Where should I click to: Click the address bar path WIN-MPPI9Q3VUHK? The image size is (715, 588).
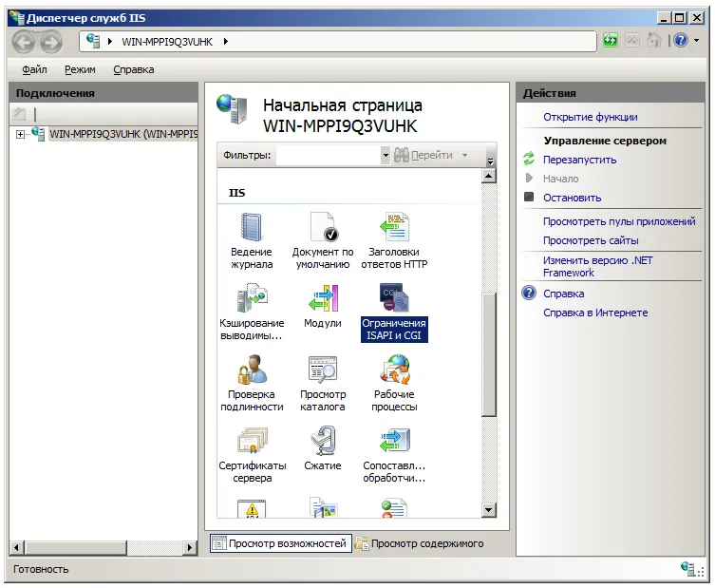tap(167, 42)
